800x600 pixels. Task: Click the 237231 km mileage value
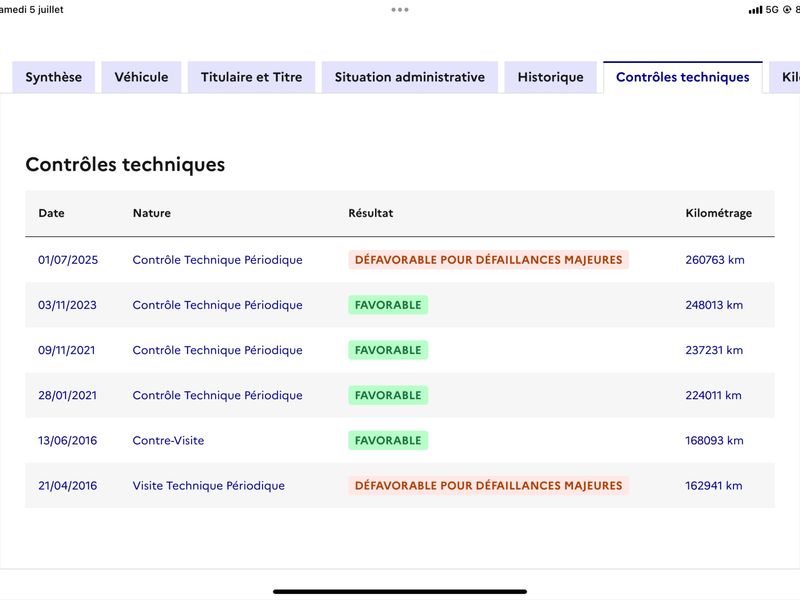tap(714, 350)
